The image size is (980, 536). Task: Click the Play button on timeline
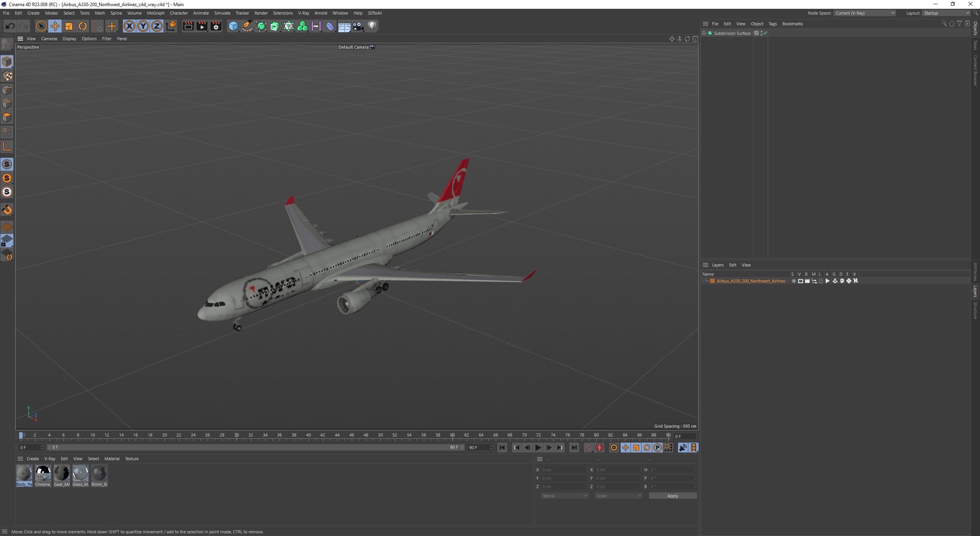(x=539, y=448)
